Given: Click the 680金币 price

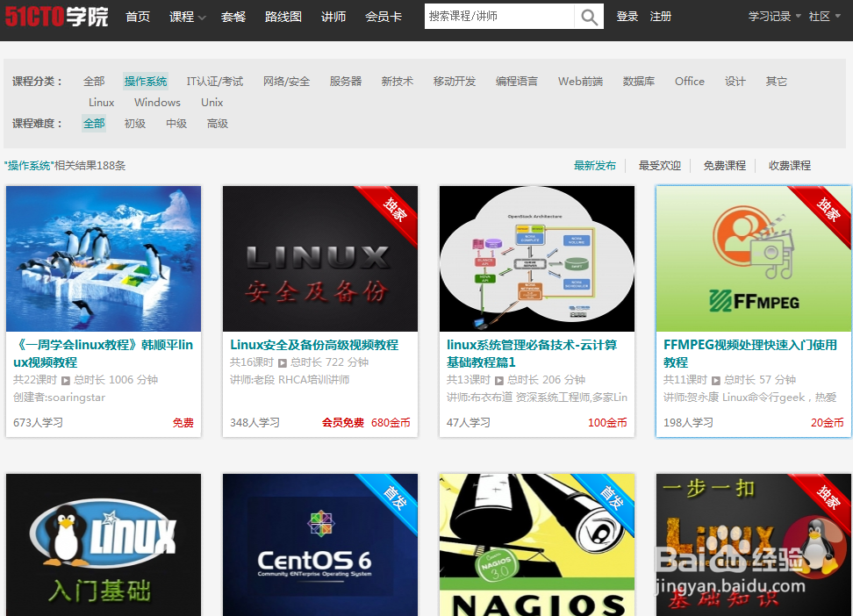Looking at the screenshot, I should 391,422.
